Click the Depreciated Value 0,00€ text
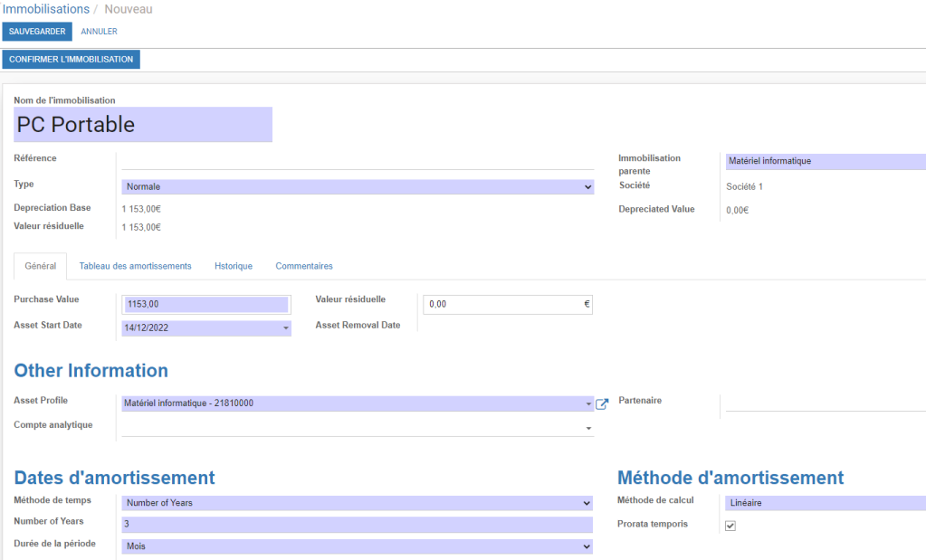This screenshot has height=560, width=926. coord(737,210)
